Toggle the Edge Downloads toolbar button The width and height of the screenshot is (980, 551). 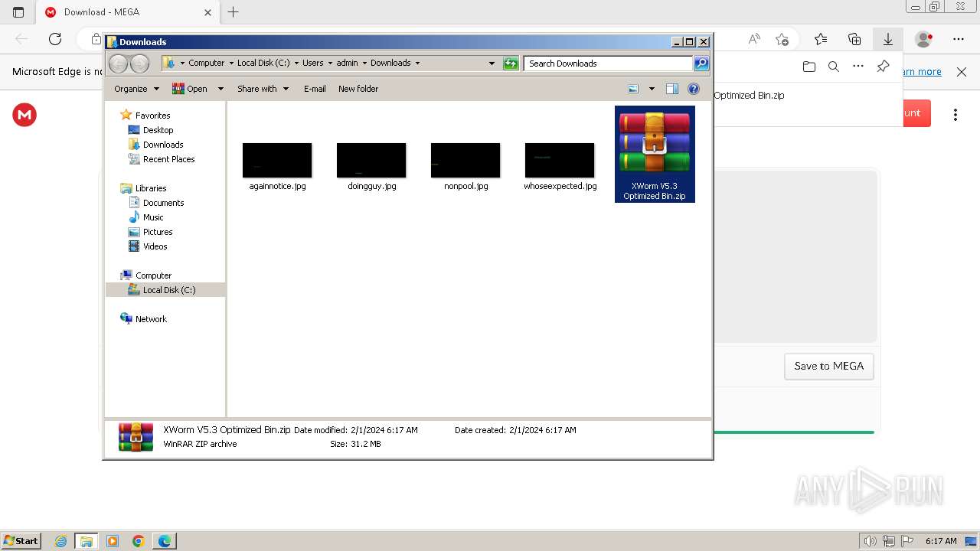pos(888,39)
